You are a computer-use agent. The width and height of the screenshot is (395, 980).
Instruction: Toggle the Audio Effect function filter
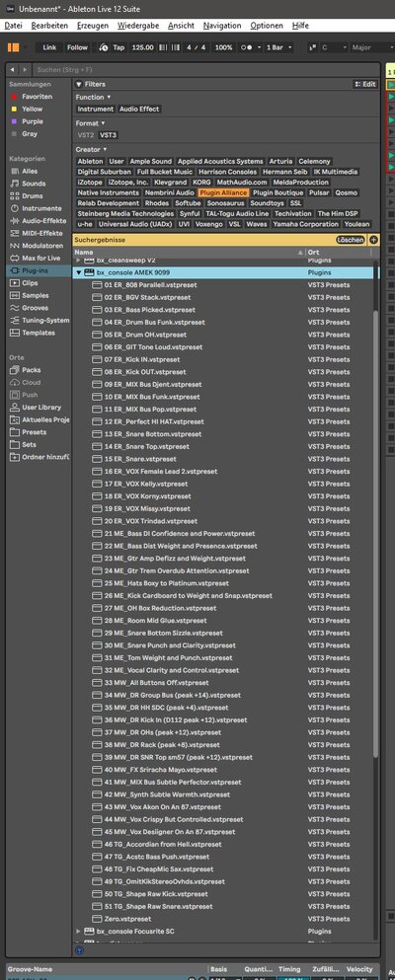(x=140, y=109)
